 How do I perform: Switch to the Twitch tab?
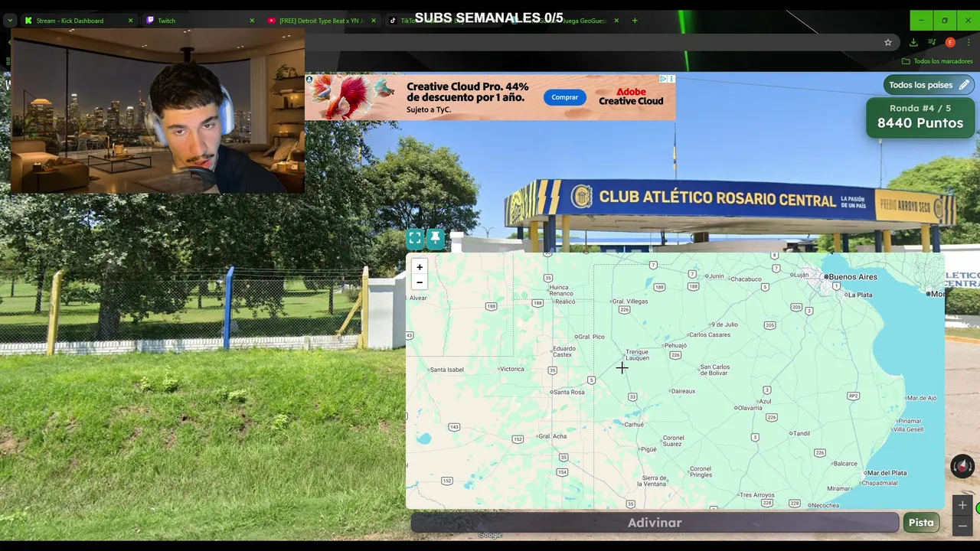(x=199, y=21)
